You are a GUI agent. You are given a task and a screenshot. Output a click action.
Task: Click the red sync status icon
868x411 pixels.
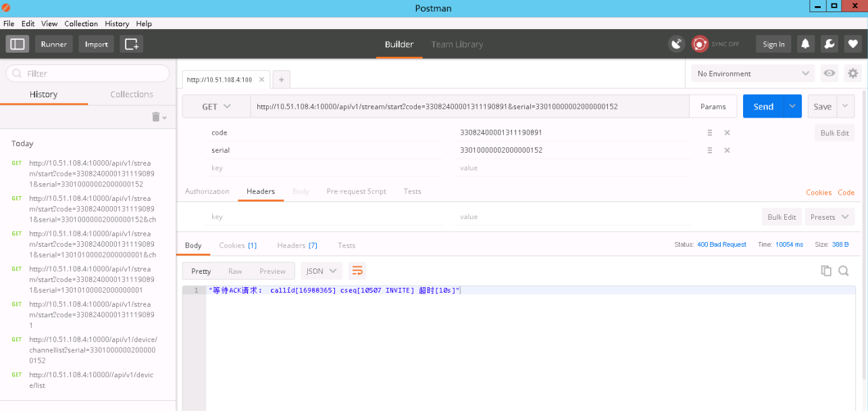(700, 44)
